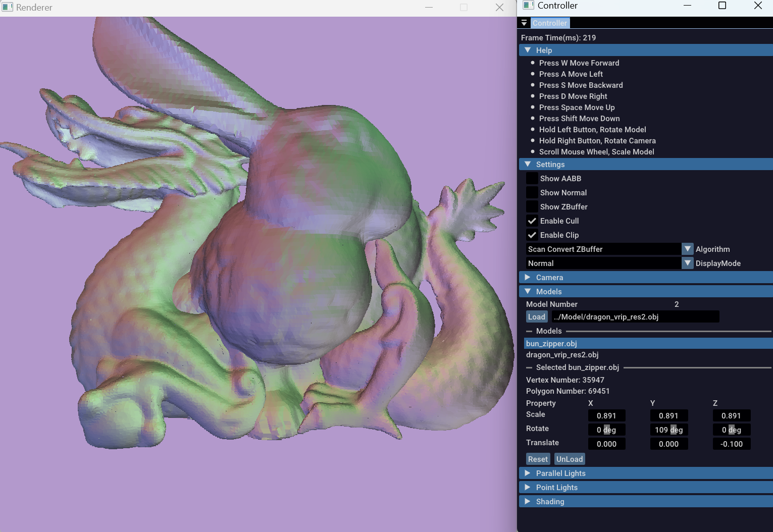Viewport: 773px width, 532px height.
Task: Click the Translate Z value field
Action: point(731,444)
